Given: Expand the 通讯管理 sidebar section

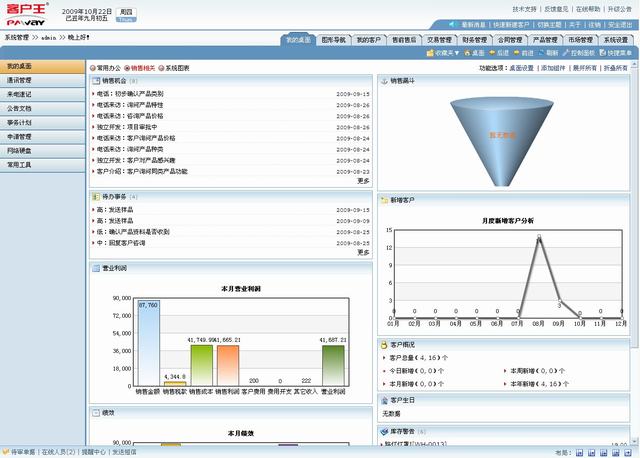Looking at the screenshot, I should 20,79.
